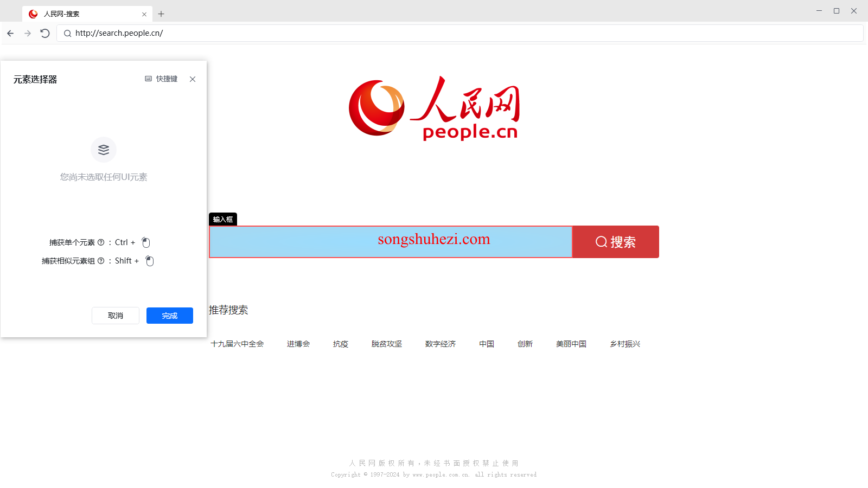868x488 pixels.
Task: Show help for 捕获单个元素
Action: pos(101,242)
